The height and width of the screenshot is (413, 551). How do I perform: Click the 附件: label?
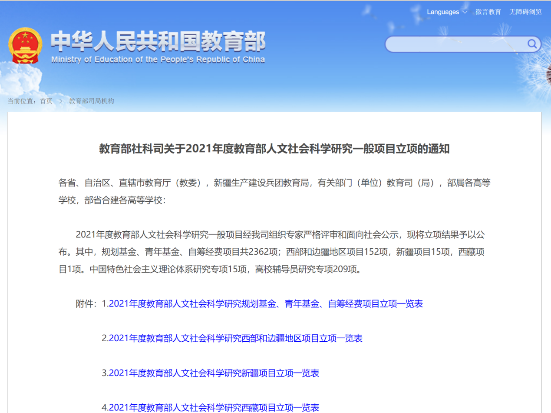click(x=86, y=304)
